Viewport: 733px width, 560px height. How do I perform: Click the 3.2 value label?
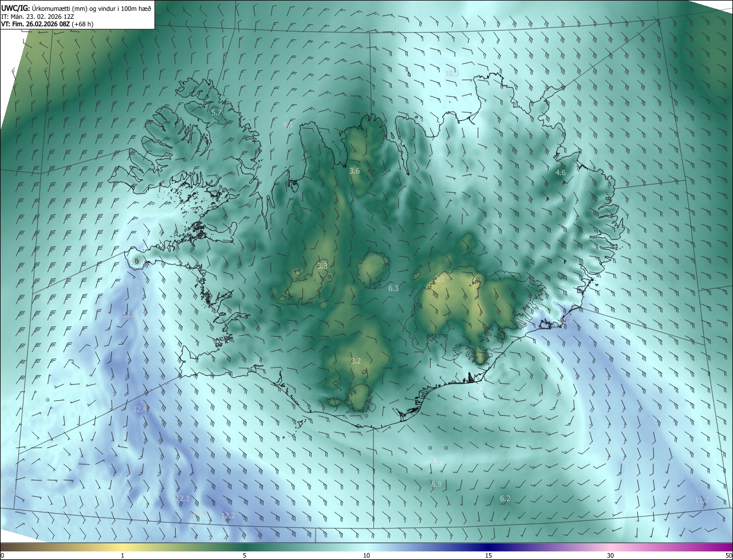(x=356, y=361)
